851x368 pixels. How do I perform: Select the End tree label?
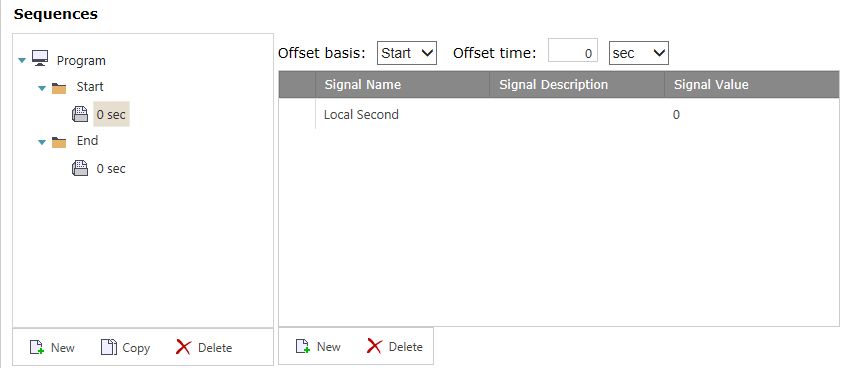[87, 141]
